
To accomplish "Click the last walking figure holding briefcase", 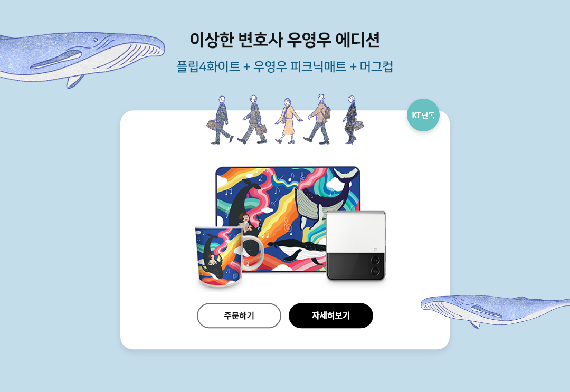I will tap(353, 120).
